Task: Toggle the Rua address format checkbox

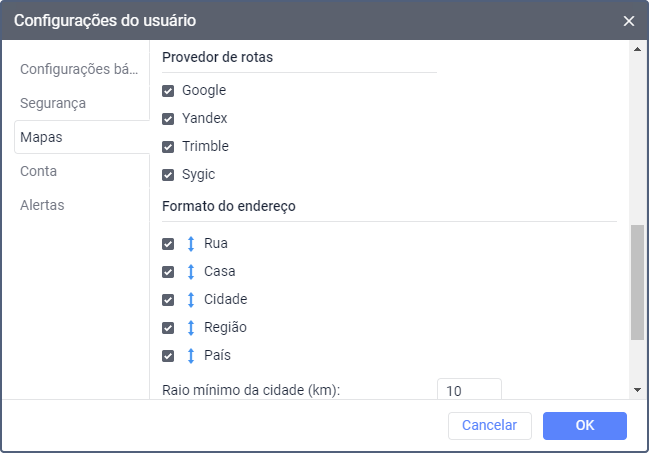Action: (169, 243)
